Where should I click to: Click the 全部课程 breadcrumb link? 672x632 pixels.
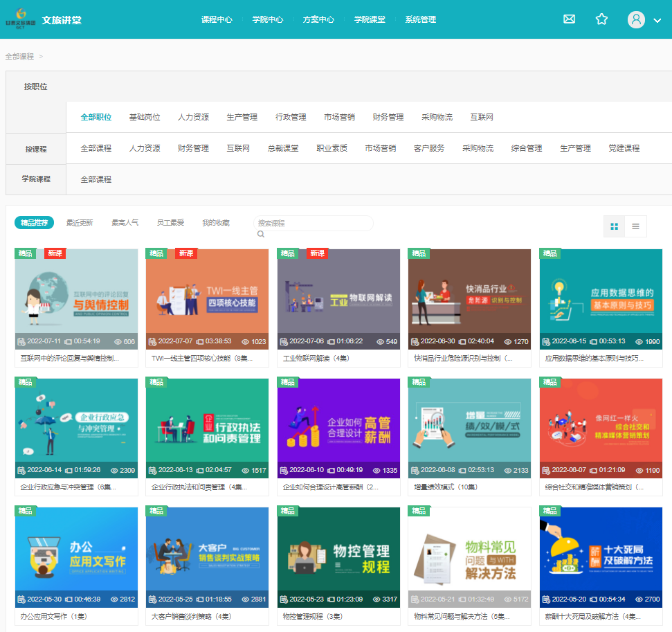click(x=19, y=56)
